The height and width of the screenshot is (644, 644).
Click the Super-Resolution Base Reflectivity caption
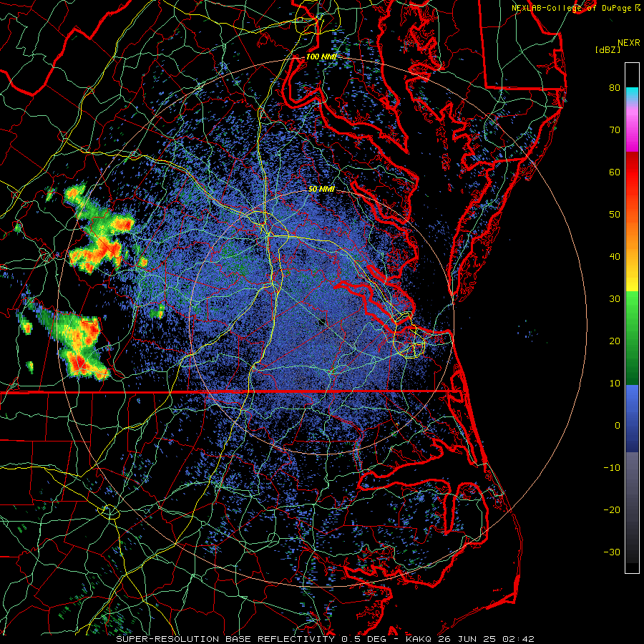pos(225,639)
